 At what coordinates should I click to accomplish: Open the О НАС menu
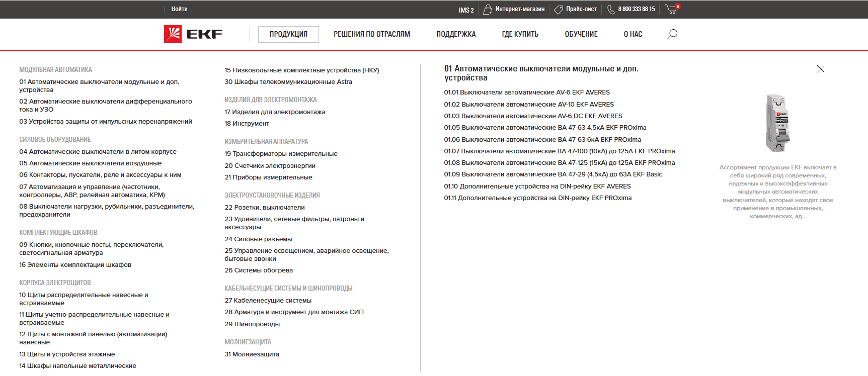633,34
